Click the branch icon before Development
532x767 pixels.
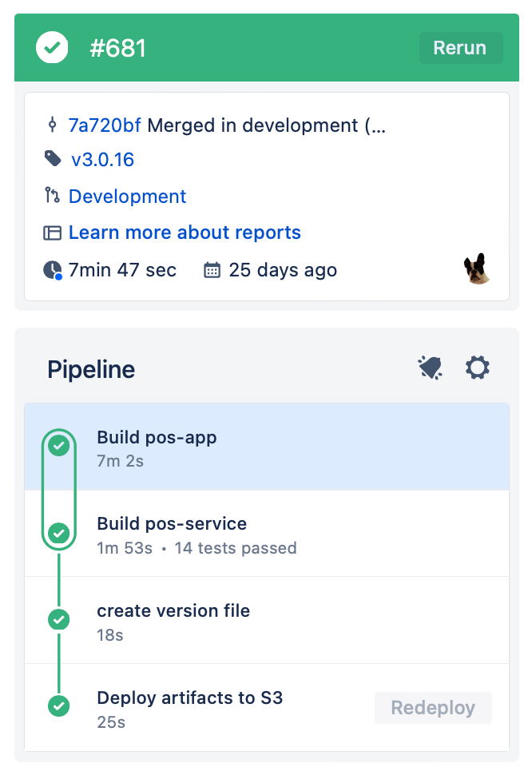51,196
